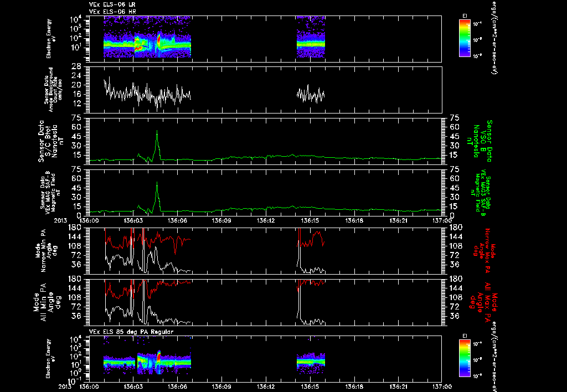Screen dimensions: 567x392
Task: Click the red high-flux burst in the top spectrogram
Action: 159,38
